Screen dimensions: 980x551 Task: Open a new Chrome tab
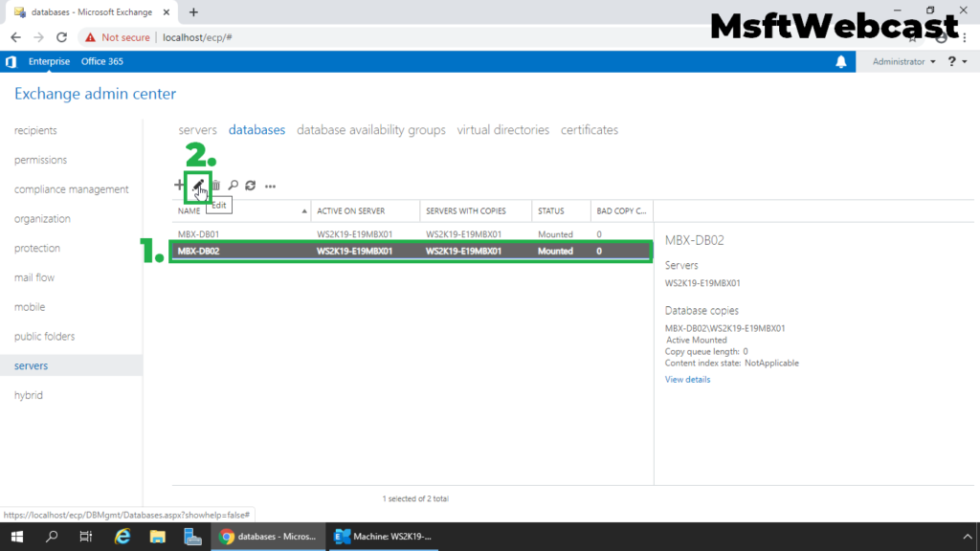pos(193,11)
